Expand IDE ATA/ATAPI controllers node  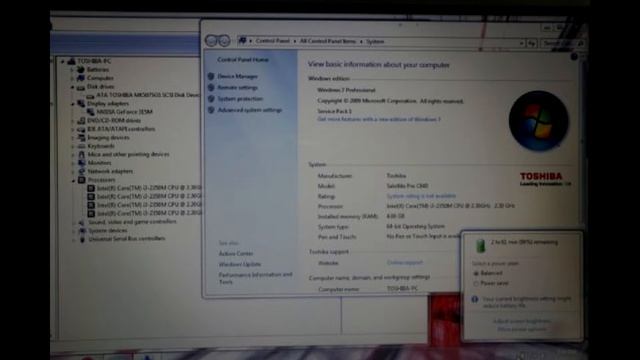click(x=72, y=129)
